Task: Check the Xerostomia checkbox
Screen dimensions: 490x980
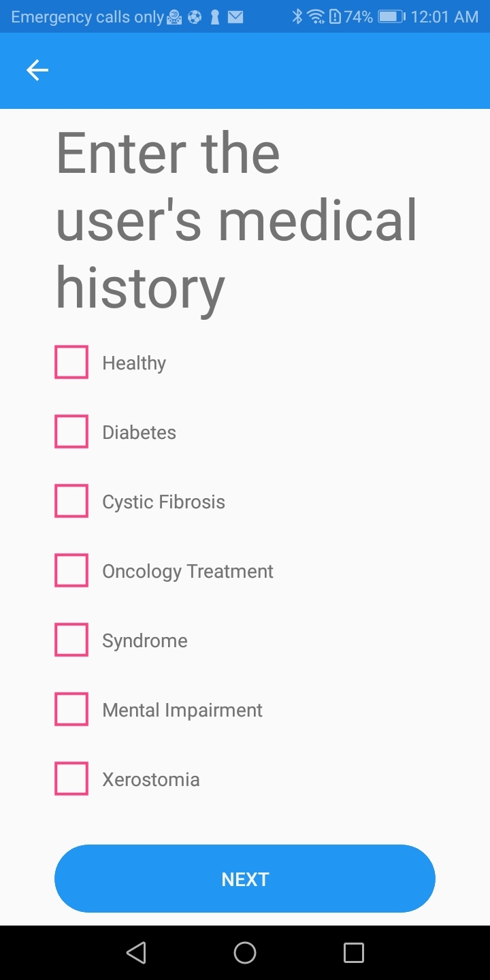Action: click(71, 779)
